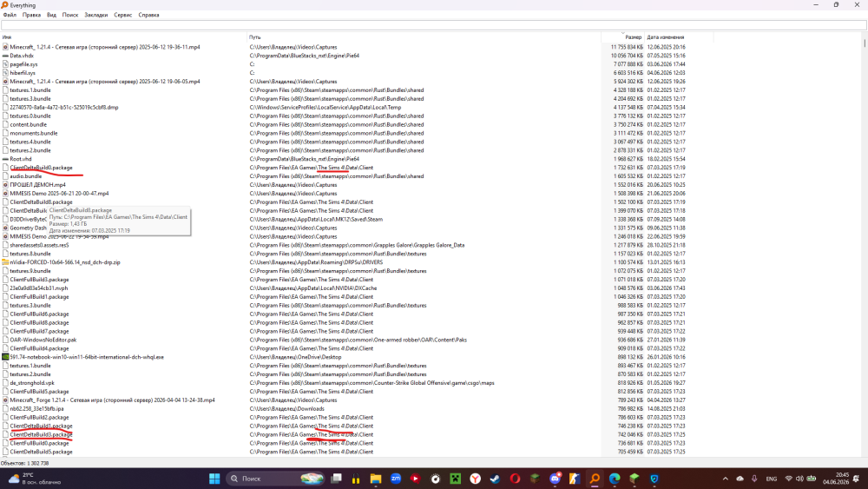Open the Поиск menu
The image size is (868, 489).
tap(70, 15)
